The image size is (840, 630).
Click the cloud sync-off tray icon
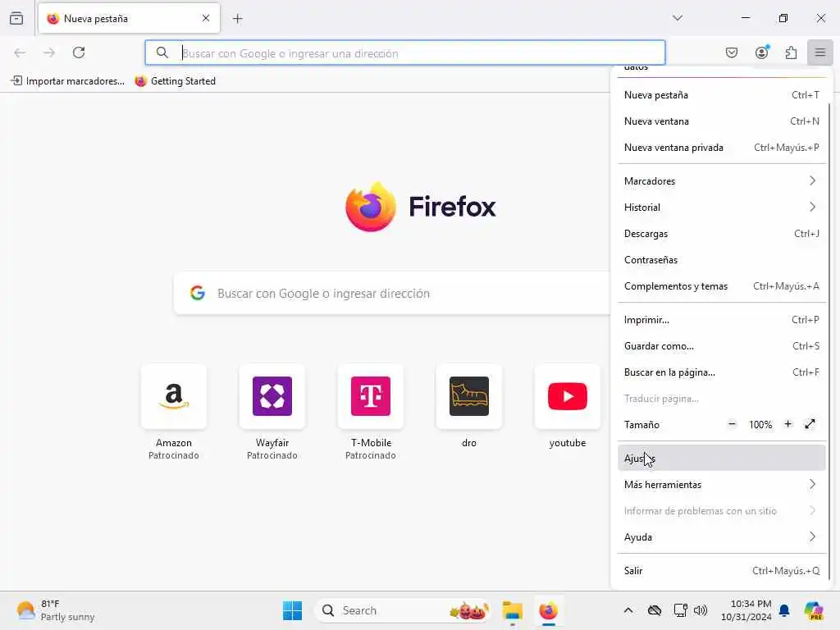[x=654, y=610]
